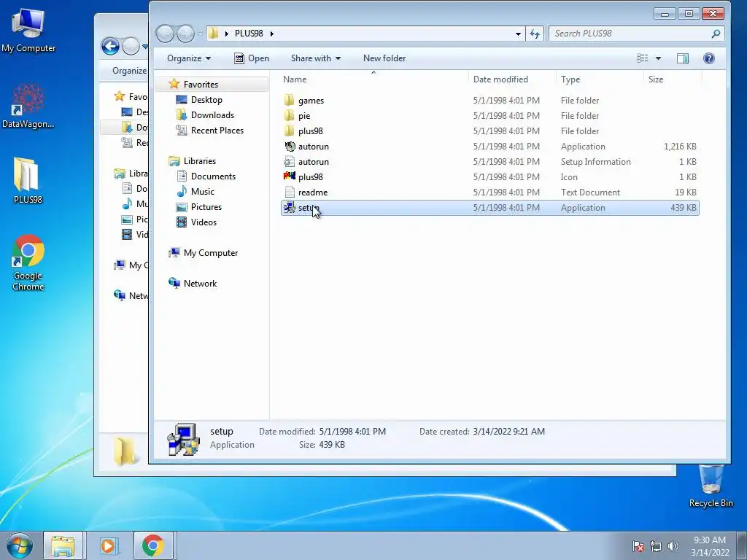Click Organize in the background window
Screen dimensions: 747x560
click(x=129, y=71)
